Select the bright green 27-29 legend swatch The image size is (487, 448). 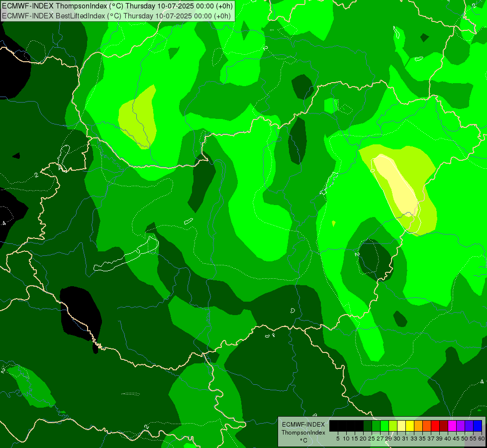coord(385,426)
